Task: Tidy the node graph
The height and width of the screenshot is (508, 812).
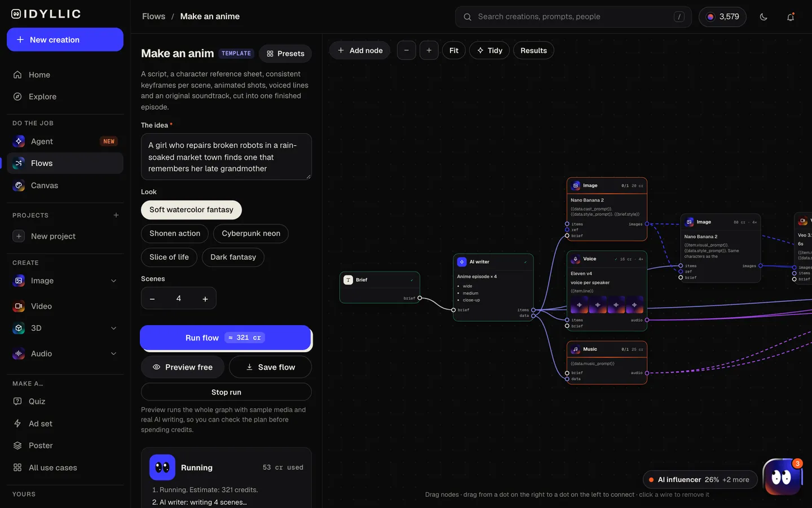Action: click(489, 50)
